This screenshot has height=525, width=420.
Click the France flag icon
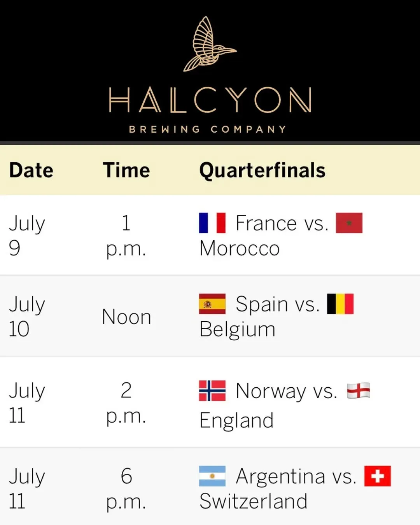[212, 223]
